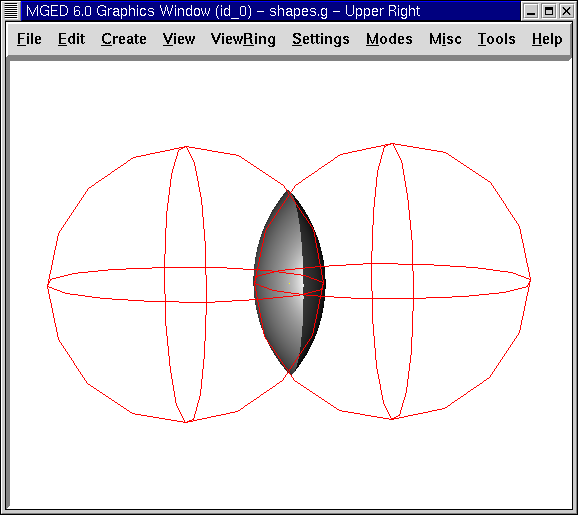Open the Create menu

(124, 39)
